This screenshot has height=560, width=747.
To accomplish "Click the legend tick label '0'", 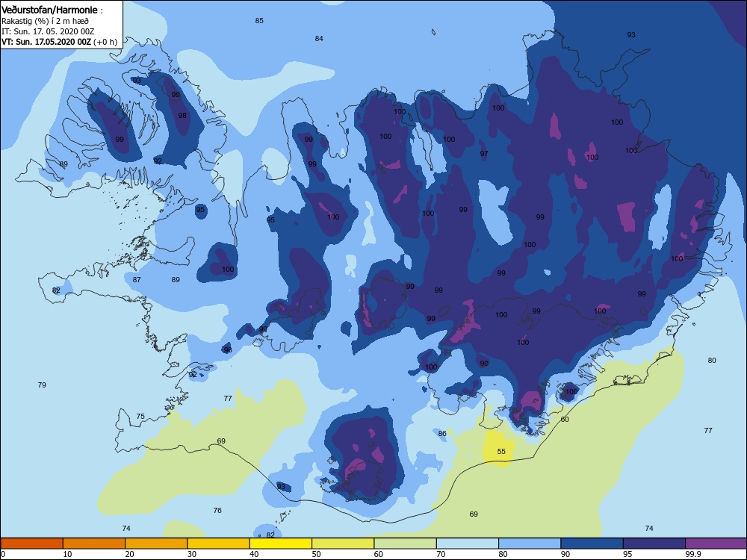I will click(x=3, y=554).
